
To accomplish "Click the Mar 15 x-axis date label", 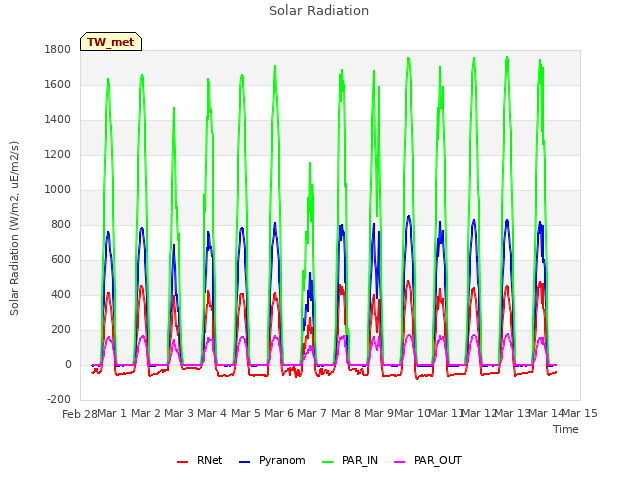I will [580, 413].
